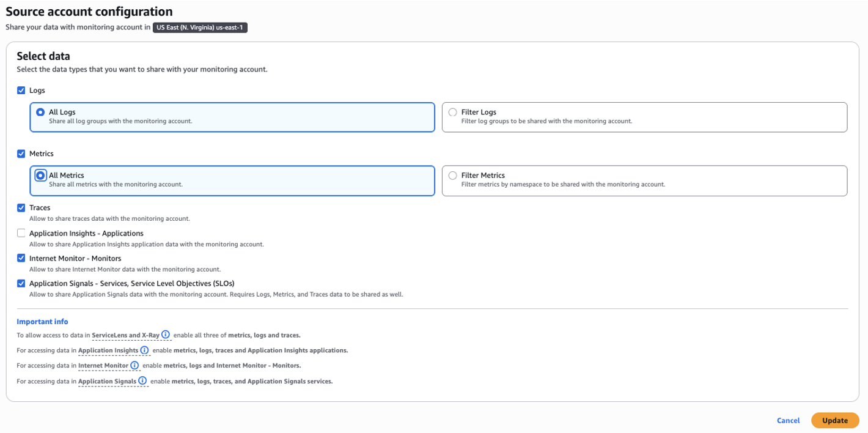Click info icon beside Internet Monitor
The height and width of the screenshot is (433, 868).
click(134, 365)
